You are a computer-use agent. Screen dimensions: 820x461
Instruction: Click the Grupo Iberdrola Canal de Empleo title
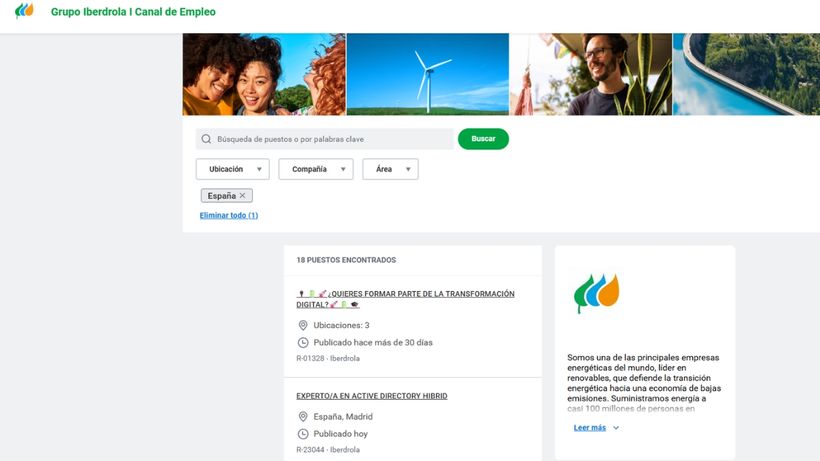(133, 12)
